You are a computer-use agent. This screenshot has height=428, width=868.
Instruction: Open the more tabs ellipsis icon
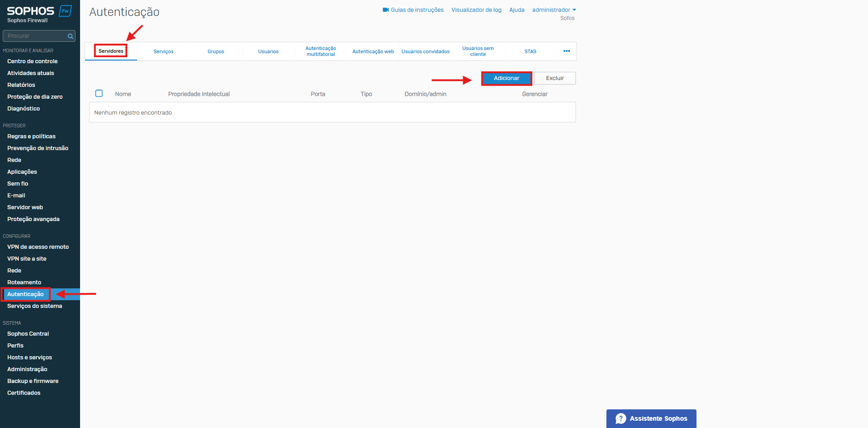pos(566,51)
